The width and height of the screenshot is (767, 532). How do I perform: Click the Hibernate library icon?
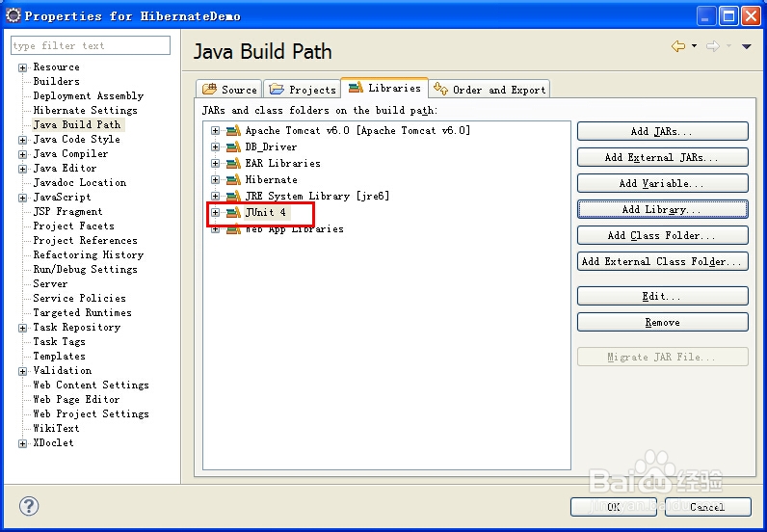coord(233,179)
